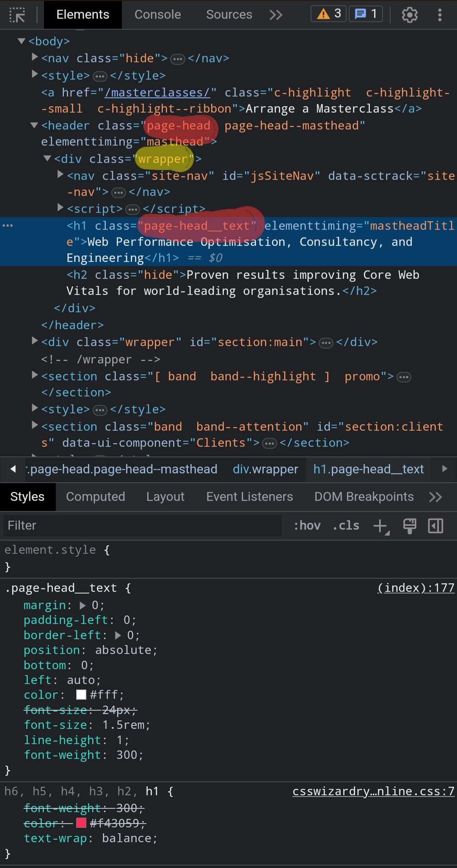The width and height of the screenshot is (457, 868).
Task: Open source link (index):177
Action: 416,588
